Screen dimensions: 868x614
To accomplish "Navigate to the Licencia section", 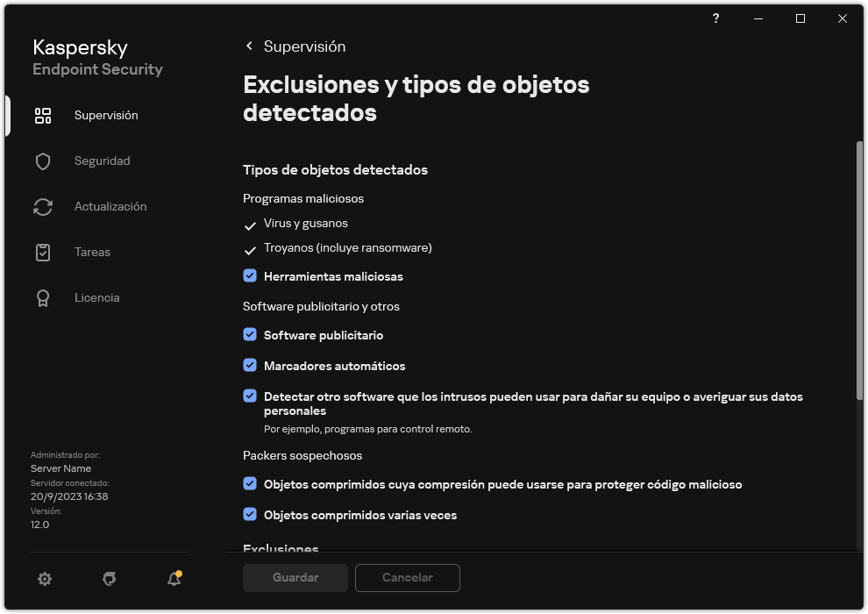I will pos(96,297).
